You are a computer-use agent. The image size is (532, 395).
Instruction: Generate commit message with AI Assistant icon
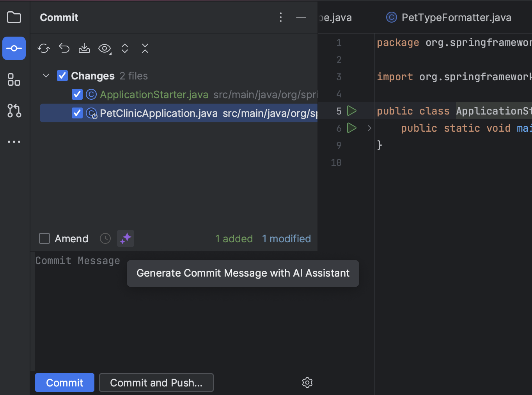click(126, 238)
